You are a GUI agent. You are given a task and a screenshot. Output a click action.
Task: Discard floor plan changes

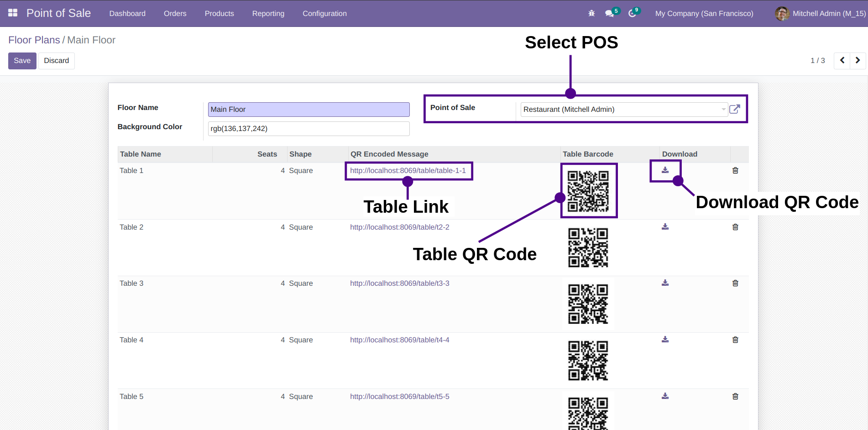coord(57,61)
